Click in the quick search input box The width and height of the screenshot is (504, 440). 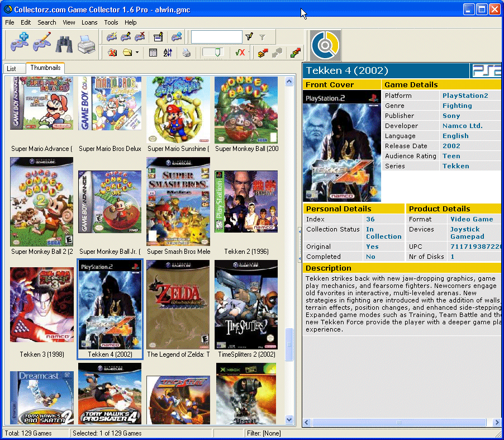coord(217,37)
